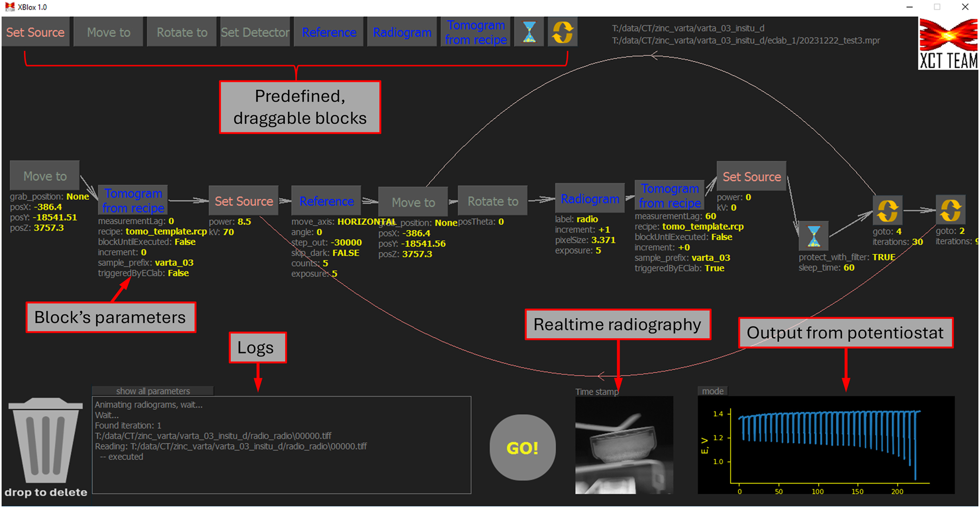Image resolution: width=980 pixels, height=508 pixels.
Task: Open the mode selector above the potentiostat plot
Action: point(712,391)
